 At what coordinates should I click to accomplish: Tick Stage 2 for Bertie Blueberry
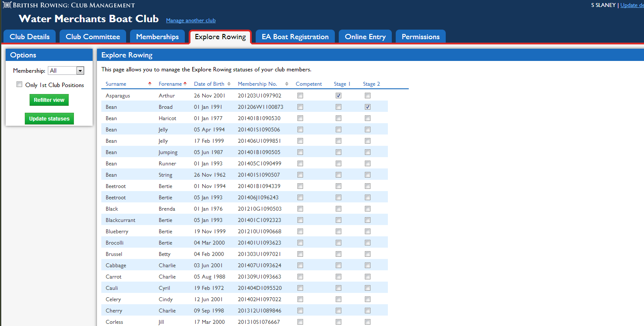(367, 231)
